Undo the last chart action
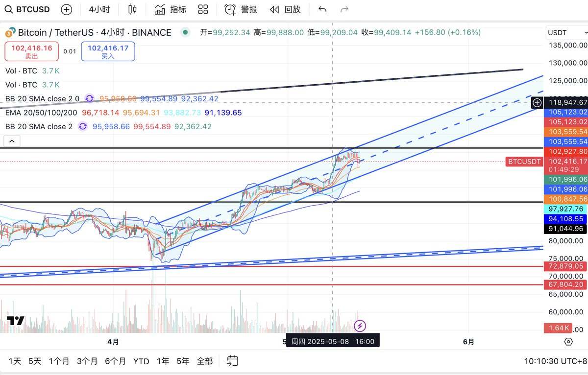Viewport: 588px width, 375px height. 322,9
